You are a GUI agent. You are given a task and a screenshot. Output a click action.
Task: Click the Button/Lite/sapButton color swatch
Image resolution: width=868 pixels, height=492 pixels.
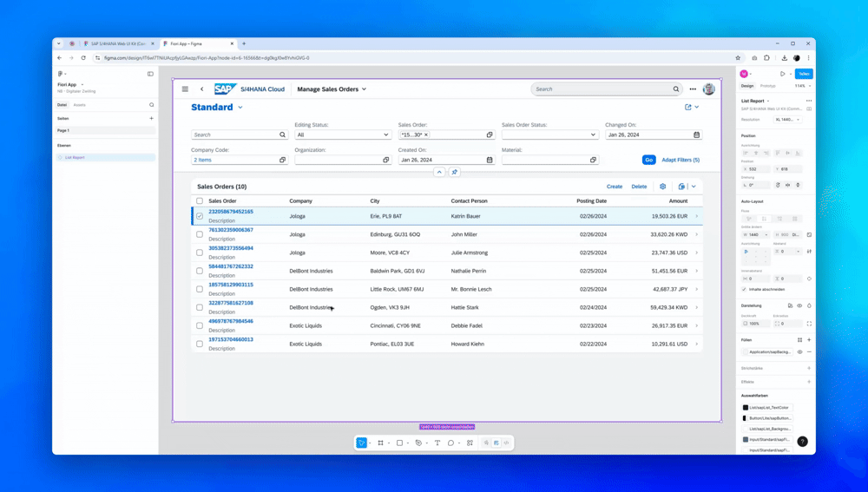[x=745, y=418]
